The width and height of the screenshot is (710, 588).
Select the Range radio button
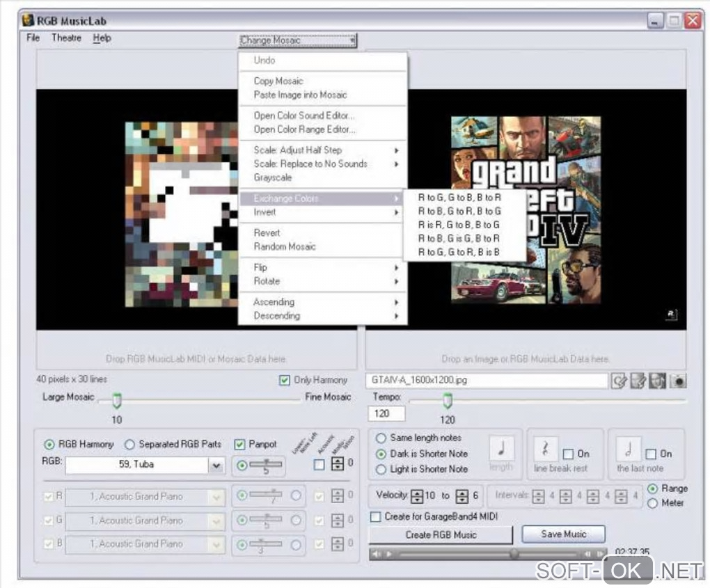652,489
